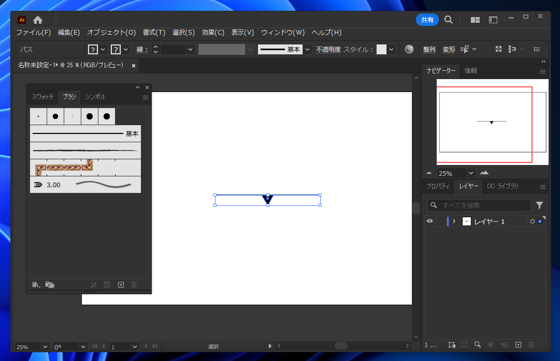Viewport: 560px width, 361px height.
Task: Select the 3.00 bristle brush row
Action: click(85, 185)
